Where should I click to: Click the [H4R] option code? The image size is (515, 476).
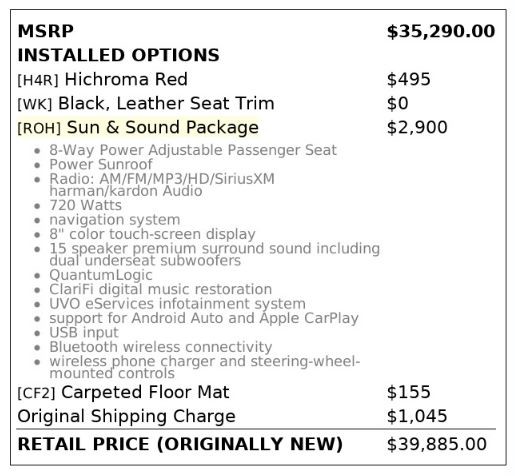click(x=38, y=80)
